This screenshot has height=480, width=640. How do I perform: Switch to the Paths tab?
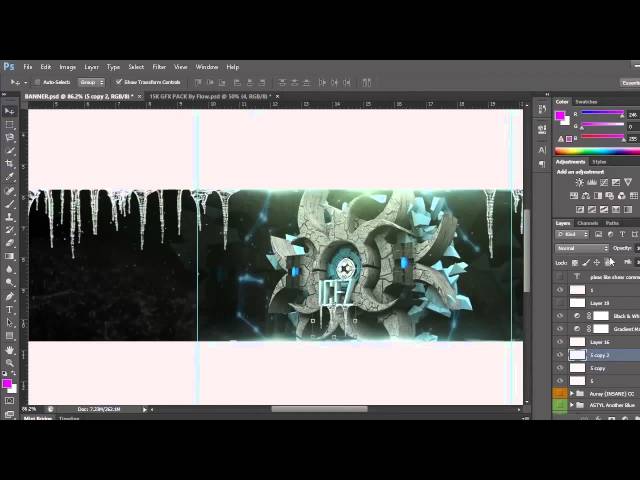coord(612,223)
